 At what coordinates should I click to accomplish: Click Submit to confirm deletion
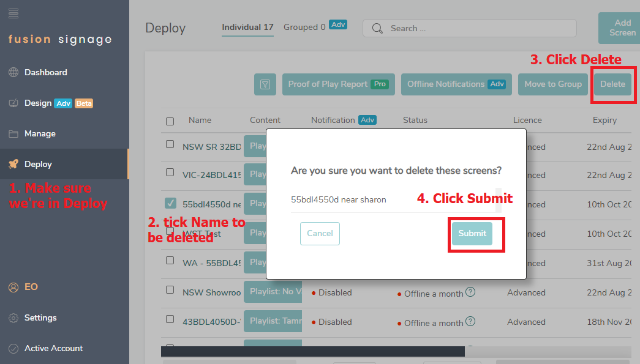click(x=472, y=233)
